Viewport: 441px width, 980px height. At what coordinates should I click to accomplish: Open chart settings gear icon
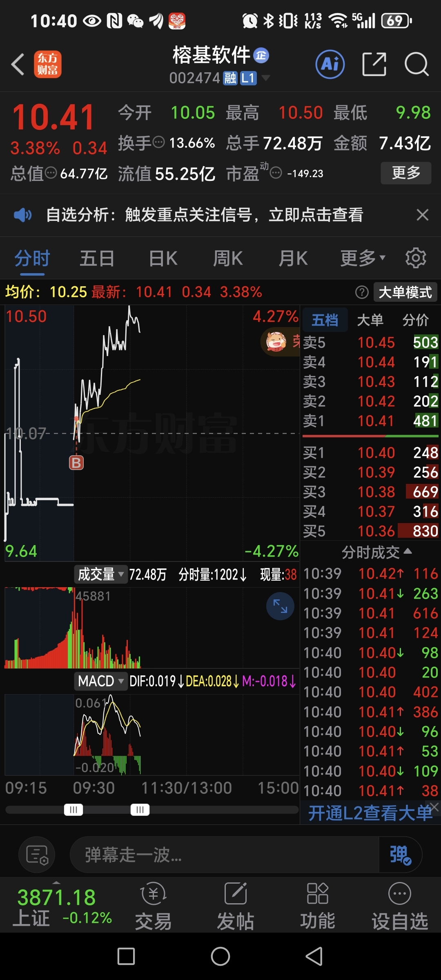(416, 258)
